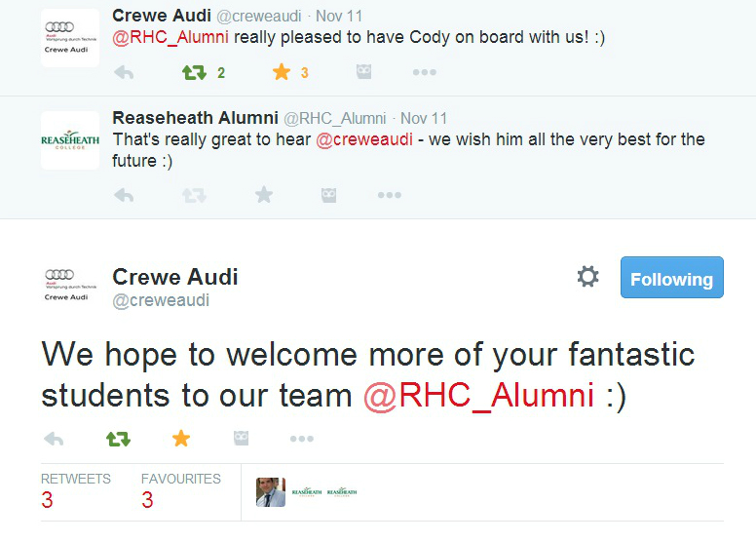The height and width of the screenshot is (542, 756).
Task: Open @RHC_Alumni mention in main tweet
Action: (x=478, y=395)
